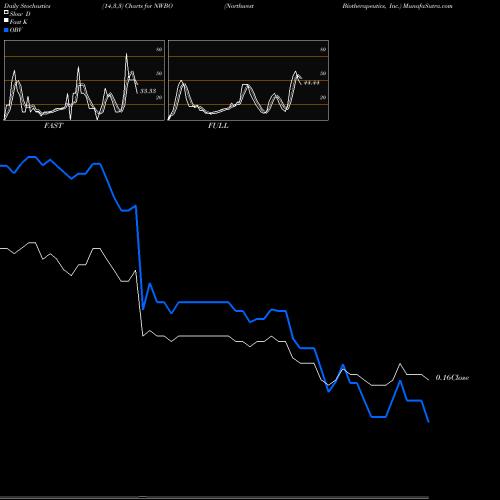Screen dimensions: 500x500
Task: Click the '(Northwest' text in header
Action: click(239, 6)
